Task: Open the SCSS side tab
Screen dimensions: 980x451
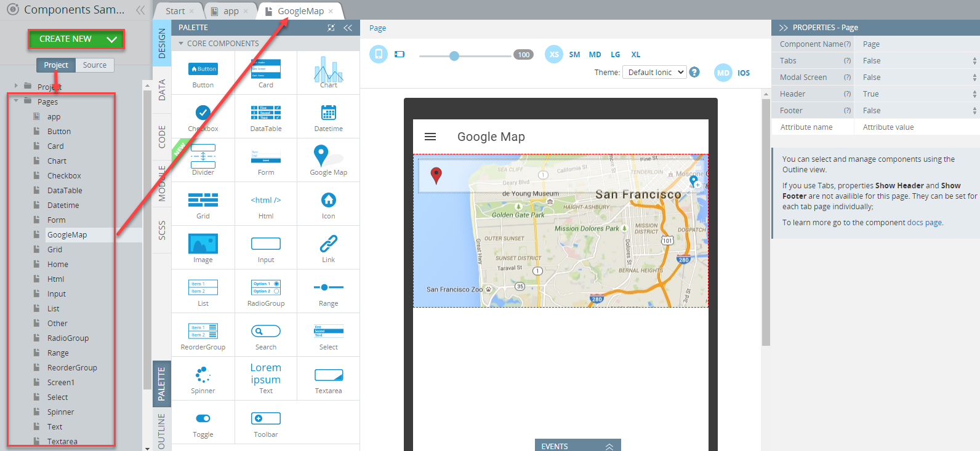Action: (x=162, y=229)
